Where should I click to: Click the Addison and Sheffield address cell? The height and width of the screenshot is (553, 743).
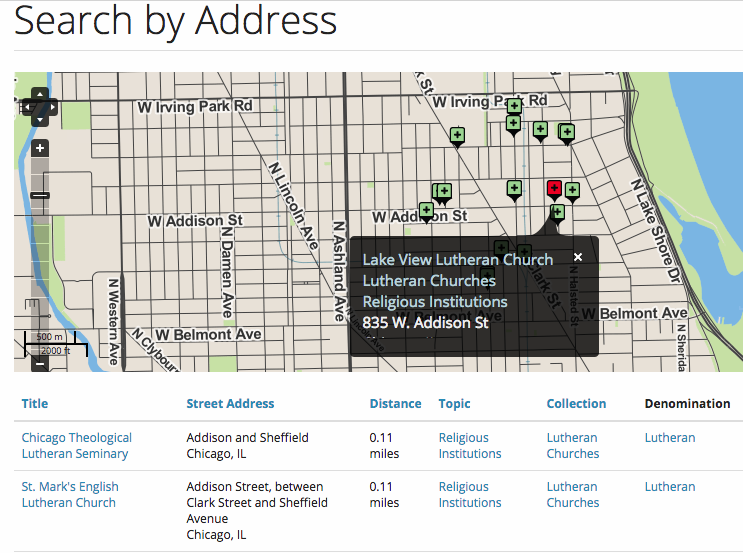pos(247,445)
